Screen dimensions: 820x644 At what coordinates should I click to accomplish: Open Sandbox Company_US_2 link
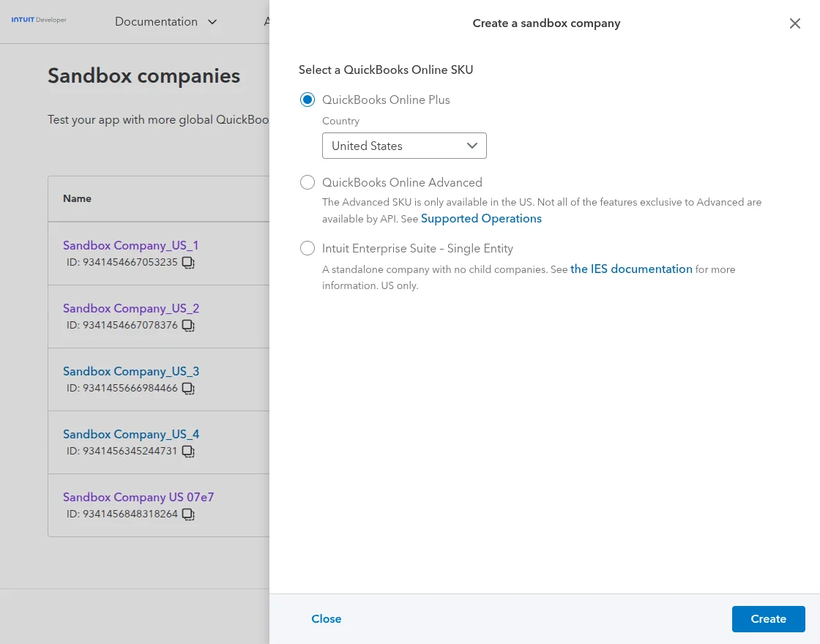tap(131, 308)
